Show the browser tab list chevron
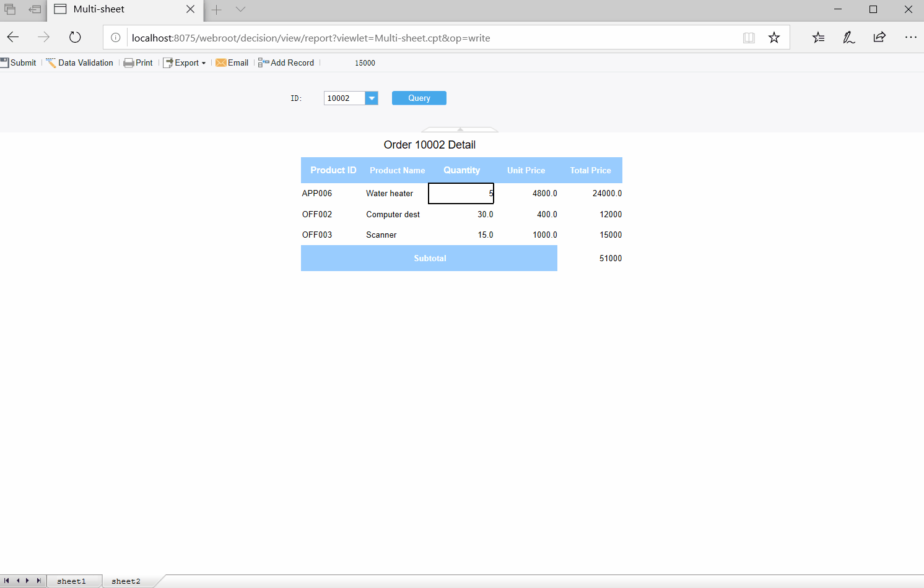This screenshot has width=924, height=588. (241, 9)
